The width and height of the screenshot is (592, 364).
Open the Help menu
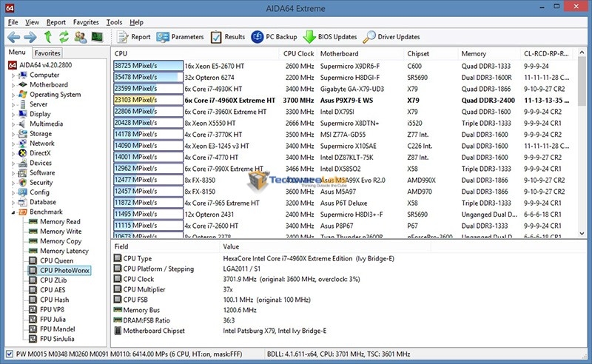click(136, 22)
